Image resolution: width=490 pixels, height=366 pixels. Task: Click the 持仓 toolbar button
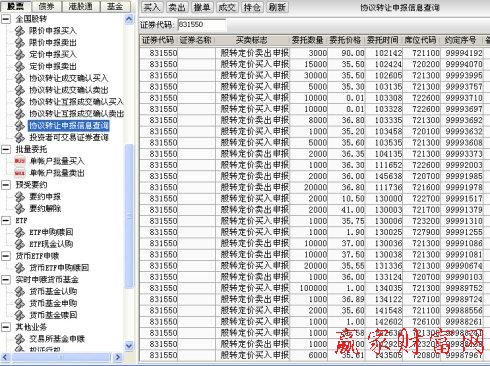252,7
